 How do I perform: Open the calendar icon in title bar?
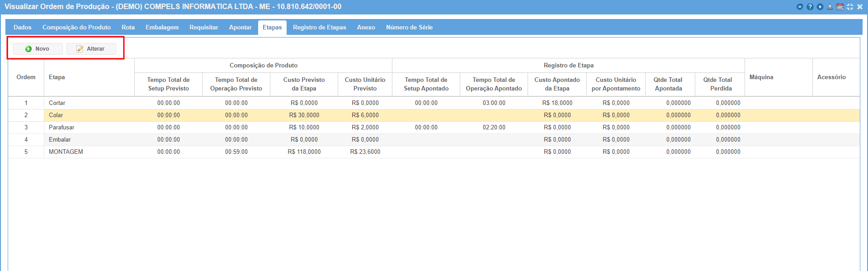click(840, 7)
